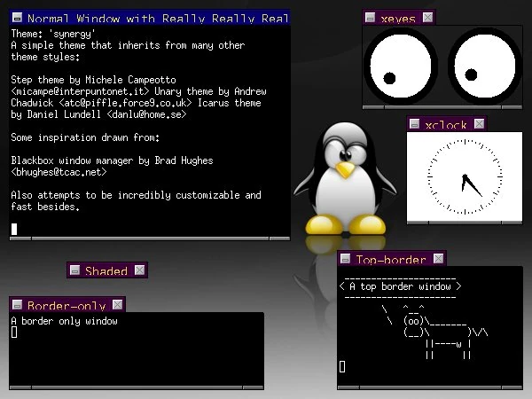Click the bottom-right resize grip of Border-only window

[x=253, y=387]
